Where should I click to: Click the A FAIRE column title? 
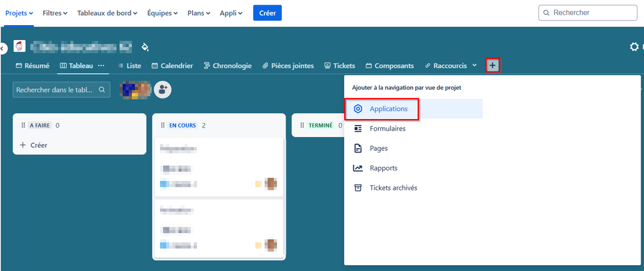40,126
